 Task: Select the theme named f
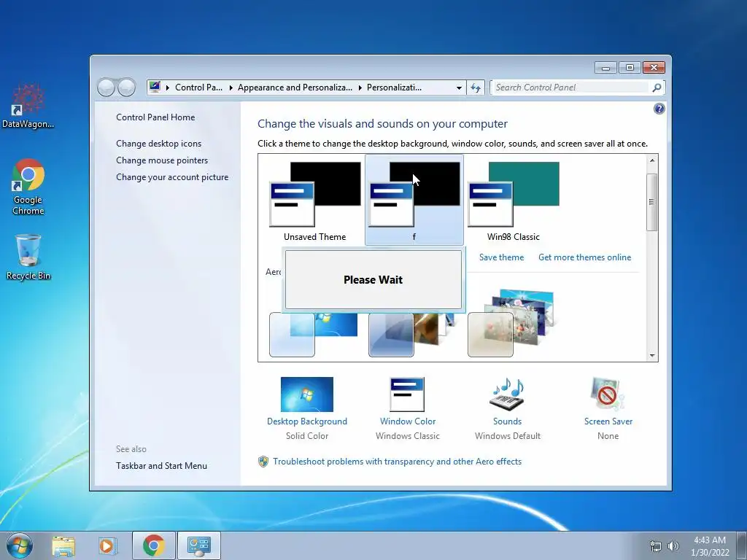[414, 200]
